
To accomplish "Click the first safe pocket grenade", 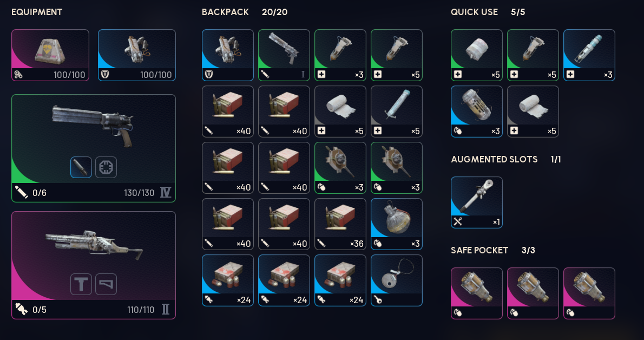I will point(476,293).
